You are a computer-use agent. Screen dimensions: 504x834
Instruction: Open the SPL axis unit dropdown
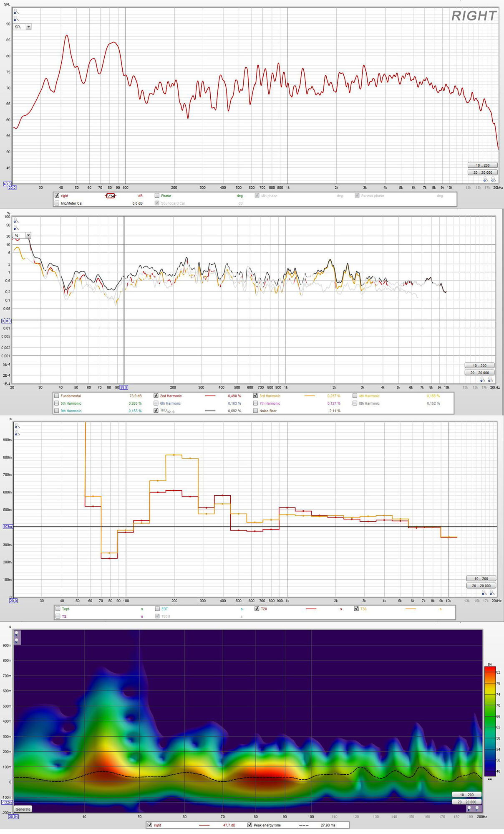(28, 27)
